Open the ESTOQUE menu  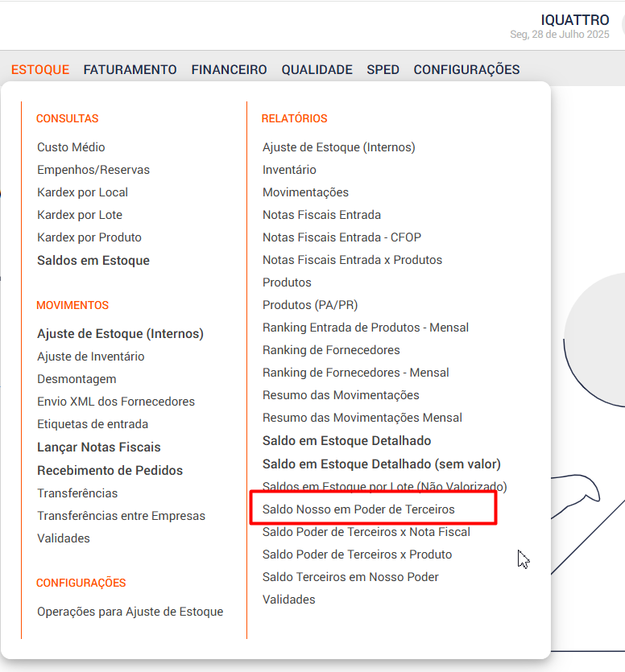pyautogui.click(x=40, y=69)
